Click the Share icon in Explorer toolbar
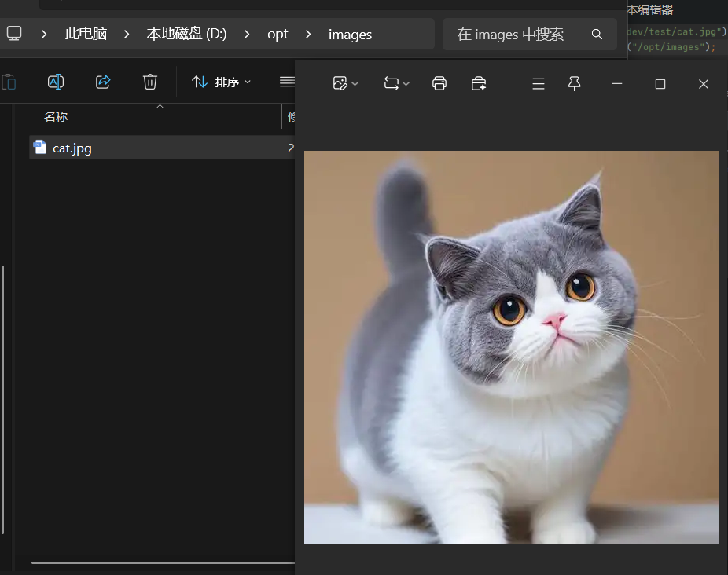The width and height of the screenshot is (728, 575). pos(103,82)
